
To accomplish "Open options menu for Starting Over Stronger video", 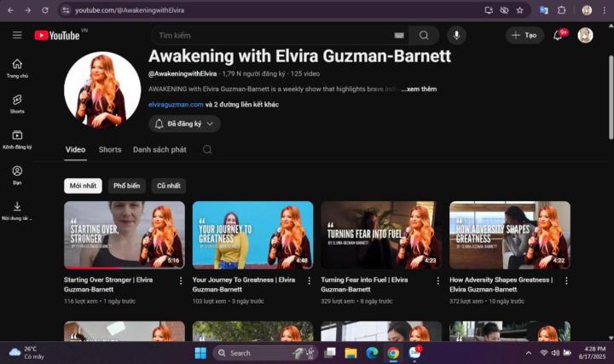I will tap(181, 280).
